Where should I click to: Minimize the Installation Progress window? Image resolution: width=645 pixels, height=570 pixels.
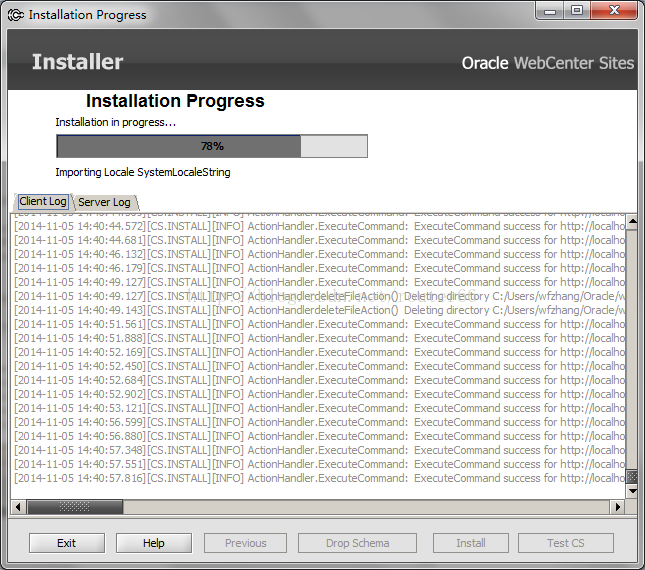click(x=550, y=12)
